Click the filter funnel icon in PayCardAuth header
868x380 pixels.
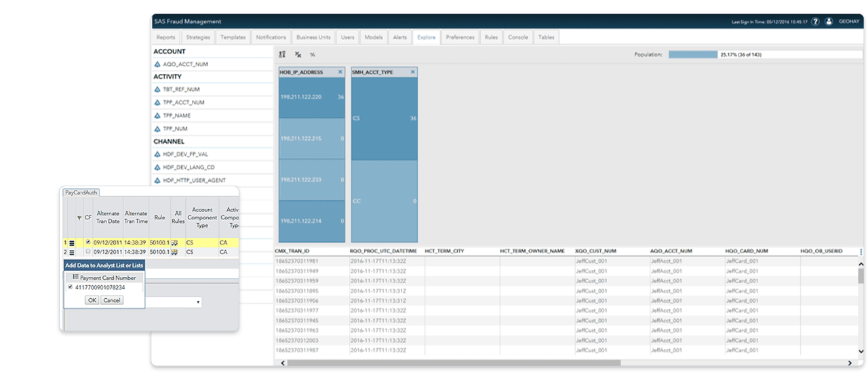79,217
